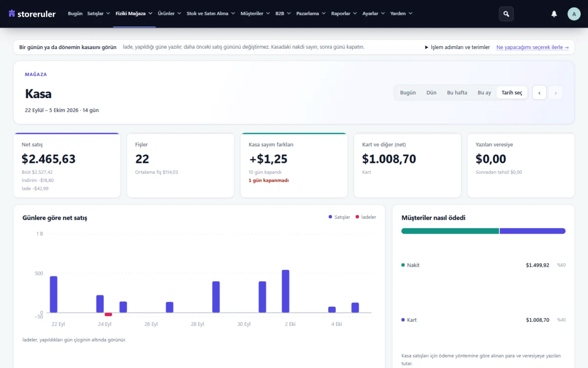The image size is (588, 368).
Task: Open the Yardım menu
Action: coord(401,14)
